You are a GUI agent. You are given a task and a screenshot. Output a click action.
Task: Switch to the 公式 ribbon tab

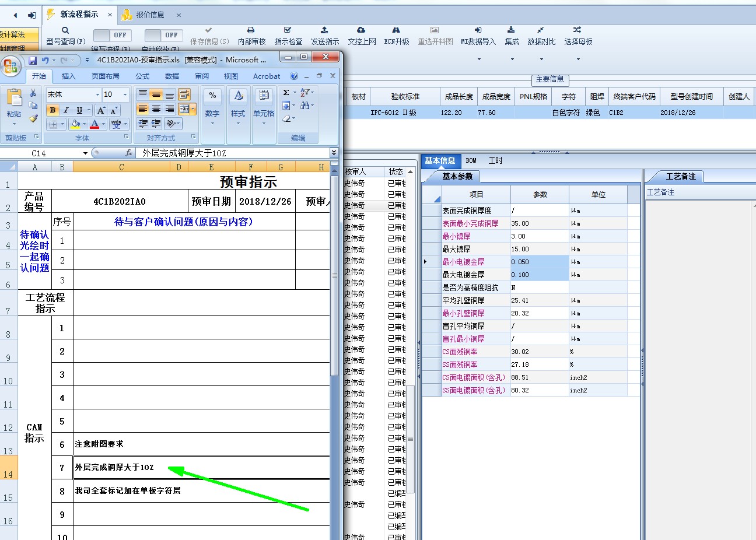tap(142, 76)
